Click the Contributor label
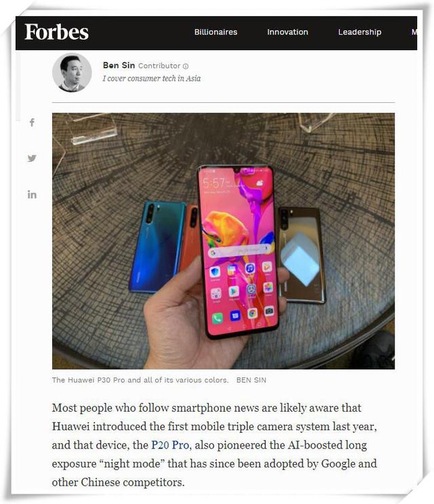Screen dimensions: 434x504 159,66
